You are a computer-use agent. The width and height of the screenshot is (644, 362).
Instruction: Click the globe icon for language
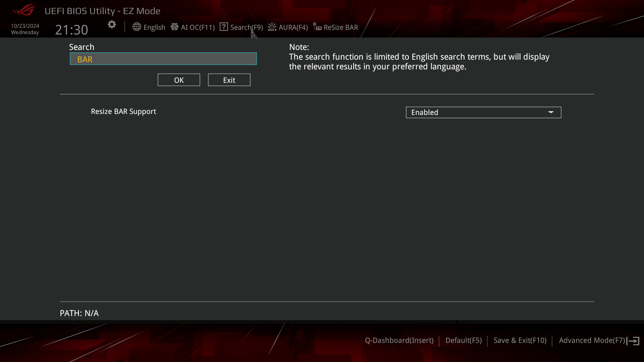click(137, 27)
